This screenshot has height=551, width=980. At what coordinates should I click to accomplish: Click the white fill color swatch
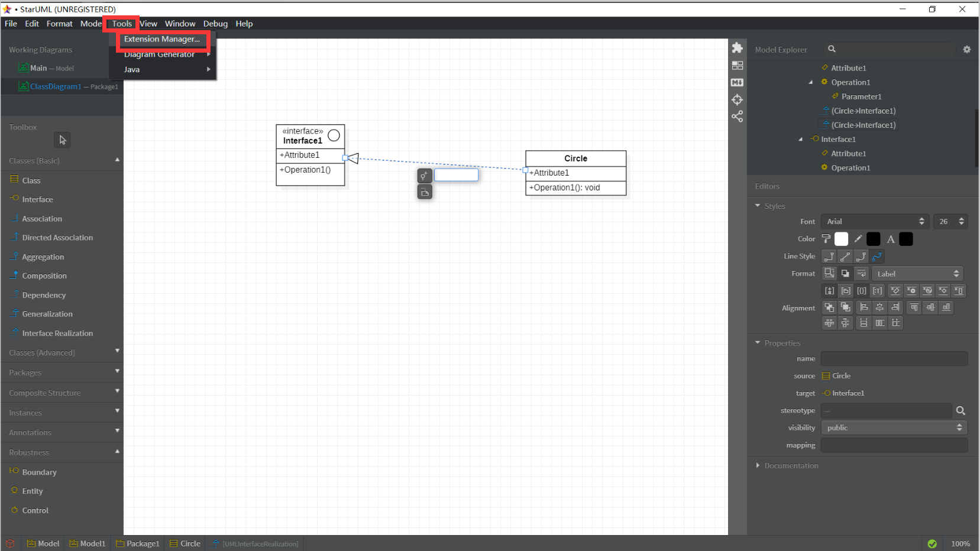[x=841, y=239]
